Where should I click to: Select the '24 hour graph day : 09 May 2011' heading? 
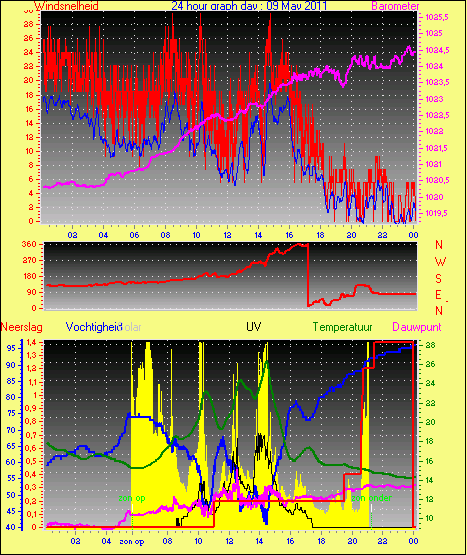tap(249, 6)
